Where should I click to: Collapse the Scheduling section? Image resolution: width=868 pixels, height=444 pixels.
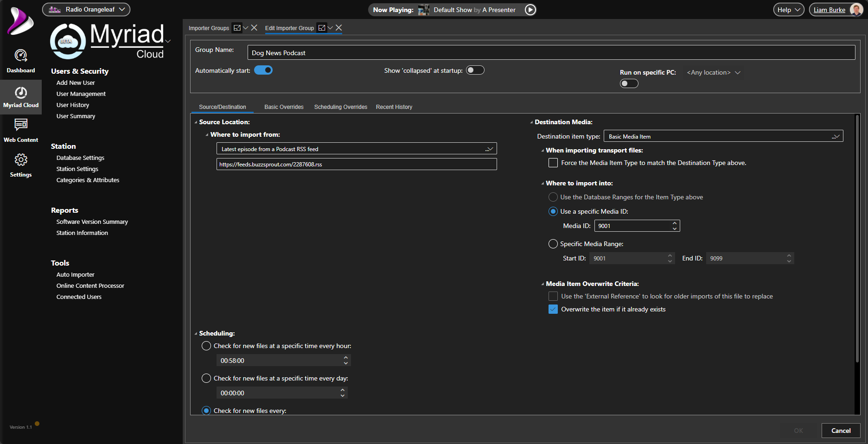pos(196,334)
